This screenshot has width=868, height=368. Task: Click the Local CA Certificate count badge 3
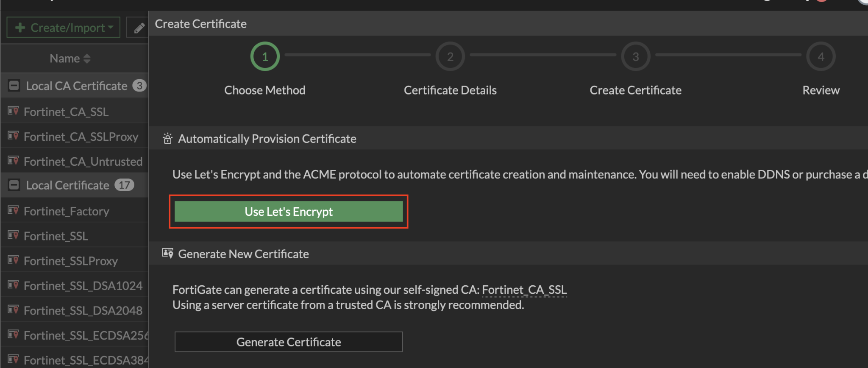139,86
